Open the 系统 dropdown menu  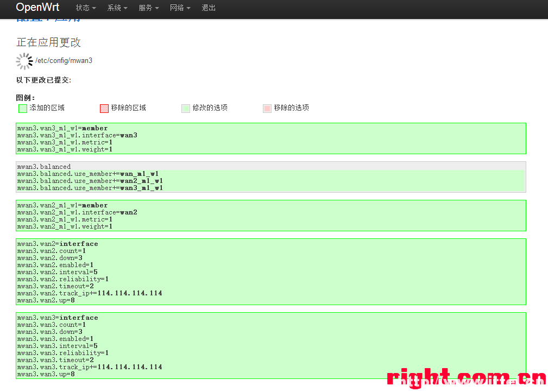(x=117, y=8)
